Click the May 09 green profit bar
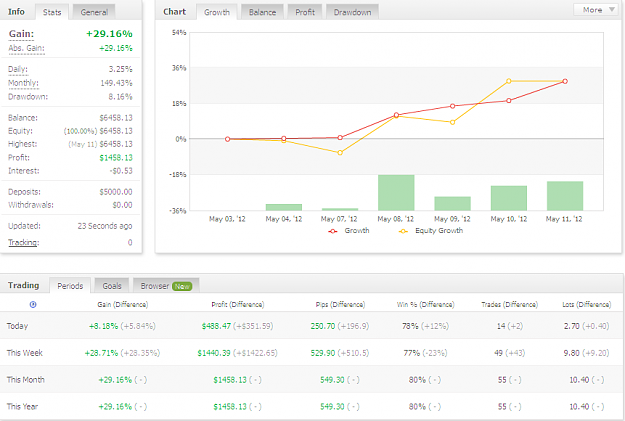This screenshot has height=421, width=625. pos(452,203)
